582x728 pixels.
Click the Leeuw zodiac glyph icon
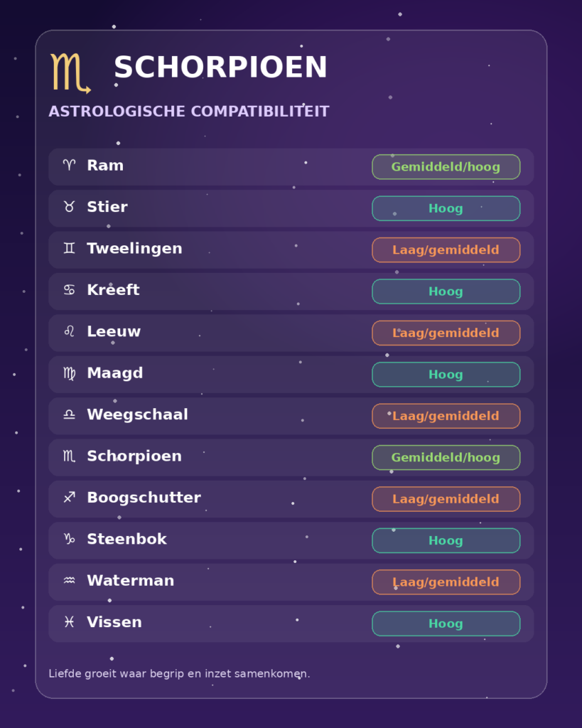69,331
